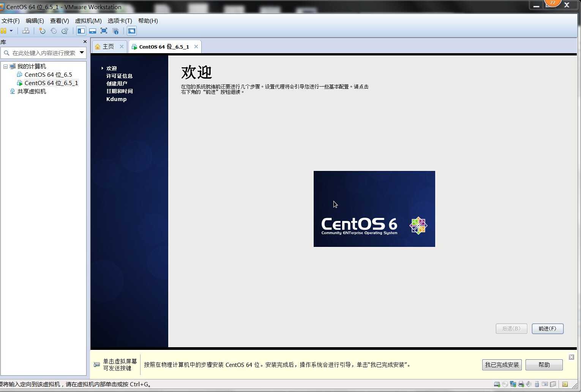581x392 pixels.
Task: Open the library search filter dropdown
Action: click(82, 52)
